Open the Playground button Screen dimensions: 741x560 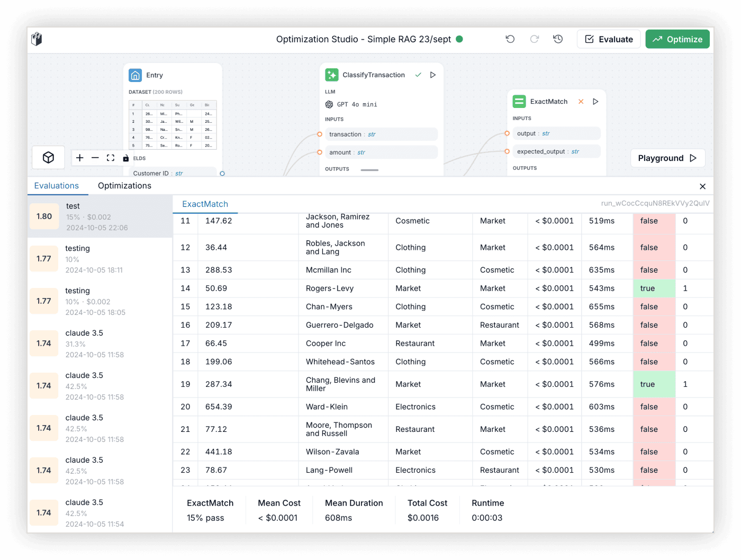click(667, 158)
